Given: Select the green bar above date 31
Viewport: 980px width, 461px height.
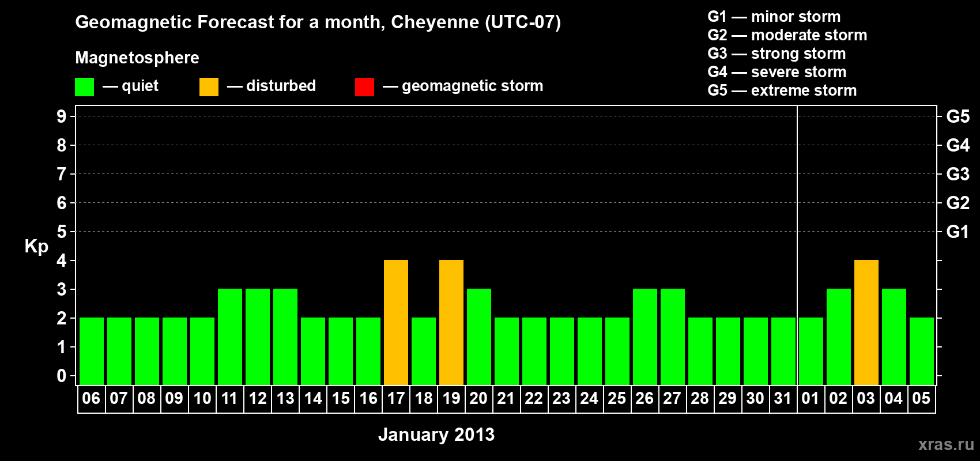Looking at the screenshot, I should 783,351.
